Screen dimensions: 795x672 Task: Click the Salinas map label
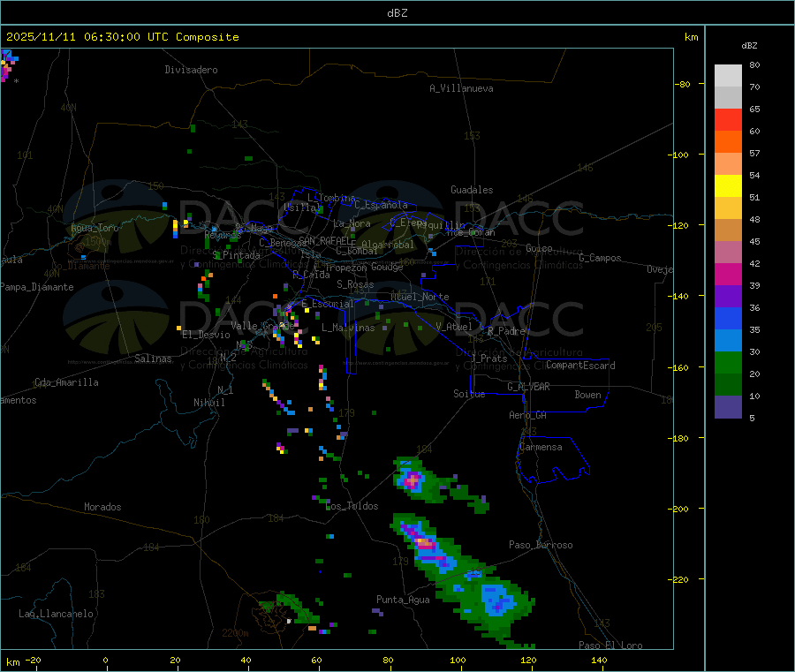coord(153,359)
